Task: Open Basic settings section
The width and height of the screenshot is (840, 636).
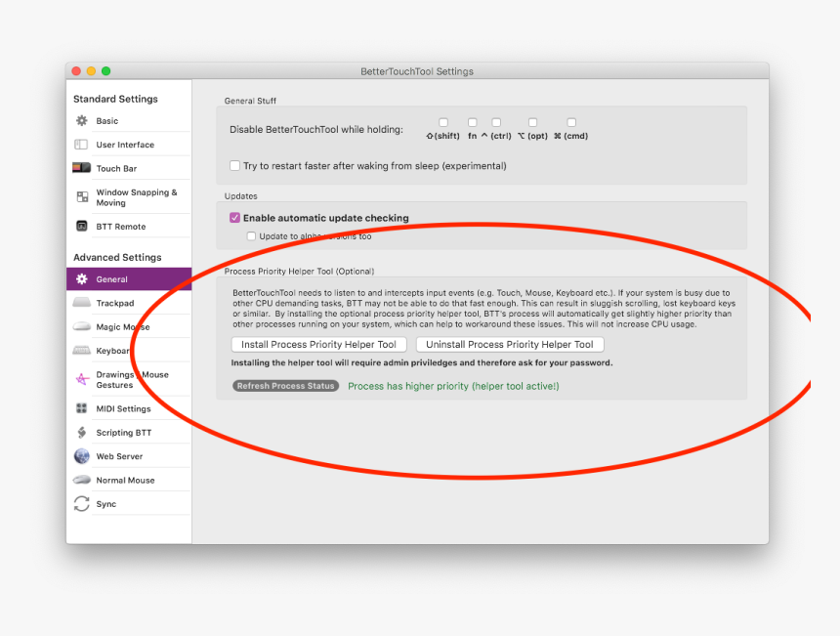Action: click(x=129, y=120)
